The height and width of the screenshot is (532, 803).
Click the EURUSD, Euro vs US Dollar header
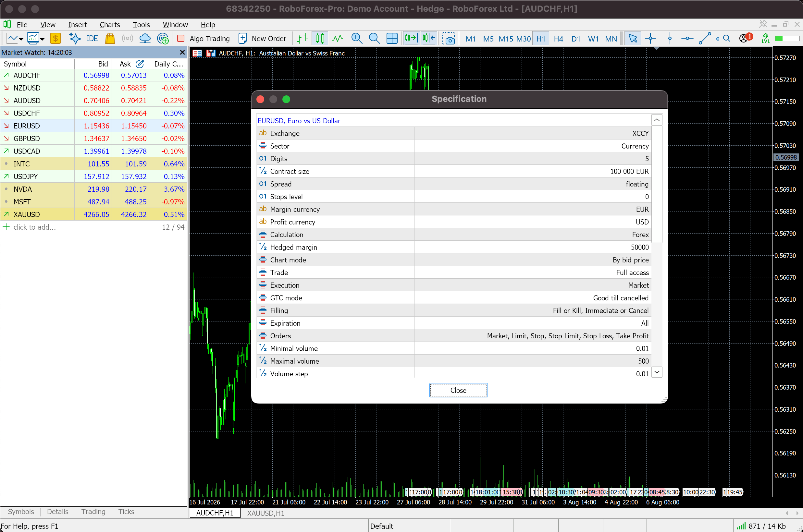coord(299,121)
